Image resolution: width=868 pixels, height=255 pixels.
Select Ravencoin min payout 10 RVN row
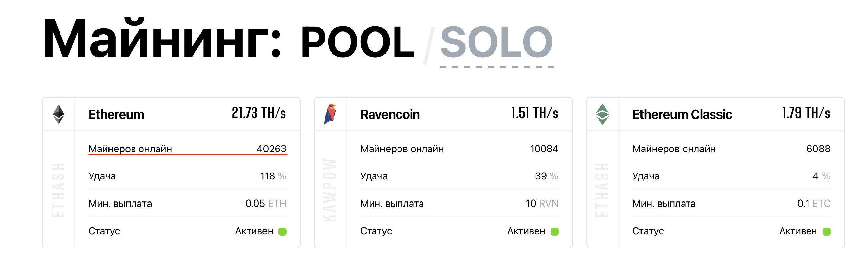click(x=459, y=204)
